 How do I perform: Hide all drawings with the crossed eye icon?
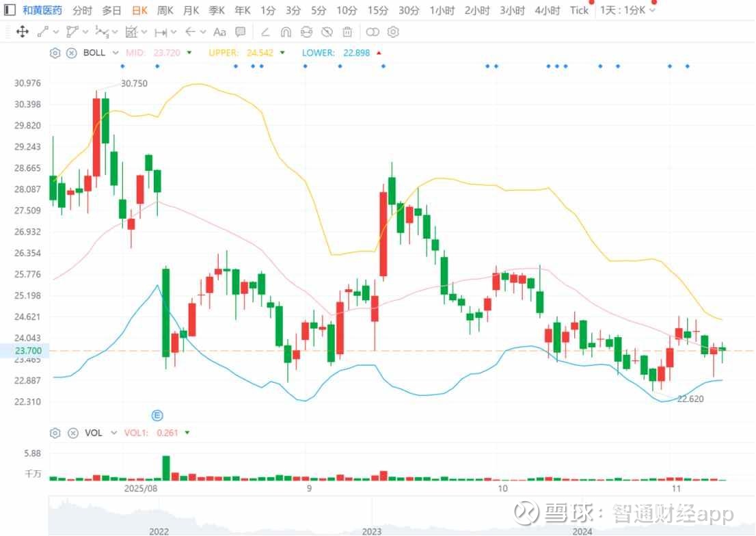tap(327, 32)
